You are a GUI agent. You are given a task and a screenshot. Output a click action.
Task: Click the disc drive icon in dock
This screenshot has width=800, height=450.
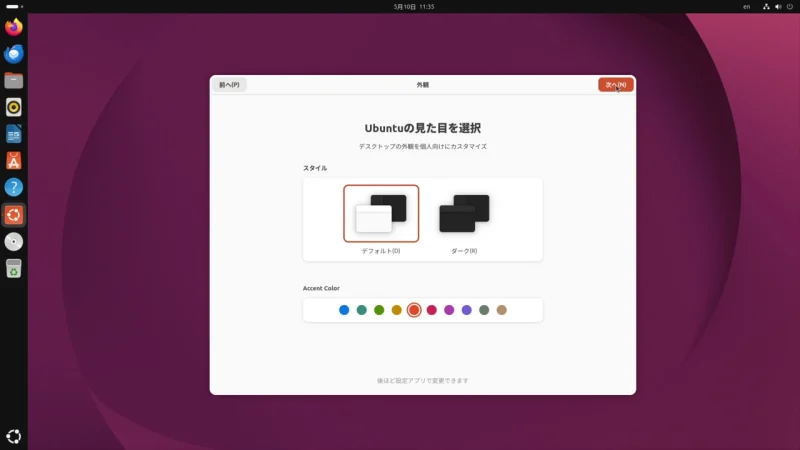tap(14, 242)
